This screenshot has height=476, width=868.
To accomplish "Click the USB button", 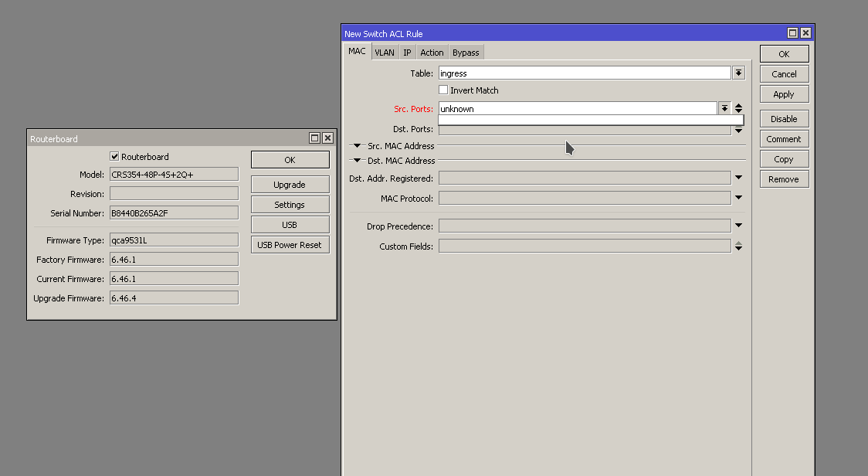I will coord(290,224).
